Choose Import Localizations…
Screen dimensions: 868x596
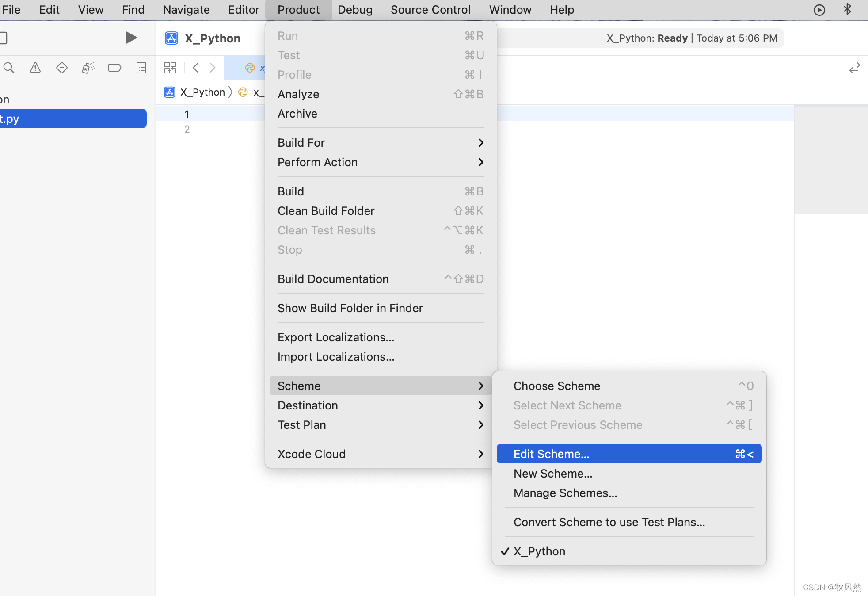(381, 357)
